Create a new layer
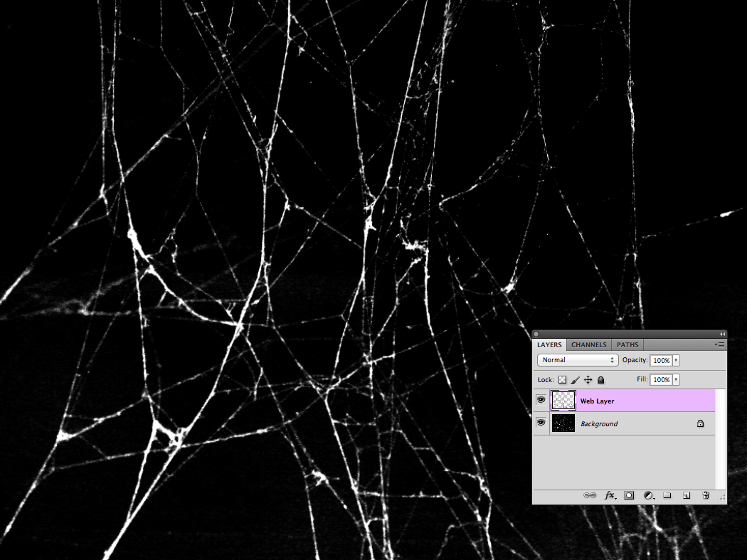The width and height of the screenshot is (747, 560). pyautogui.click(x=687, y=495)
